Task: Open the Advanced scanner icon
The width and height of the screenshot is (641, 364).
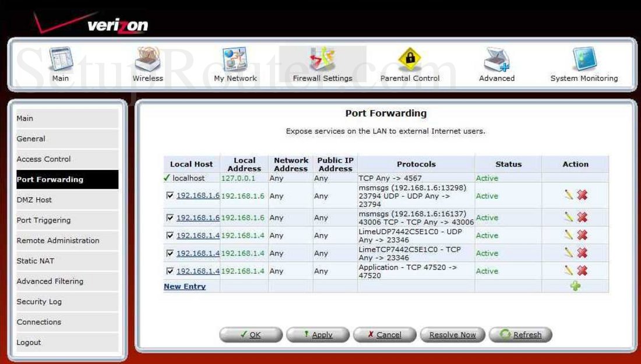Action: click(x=496, y=58)
